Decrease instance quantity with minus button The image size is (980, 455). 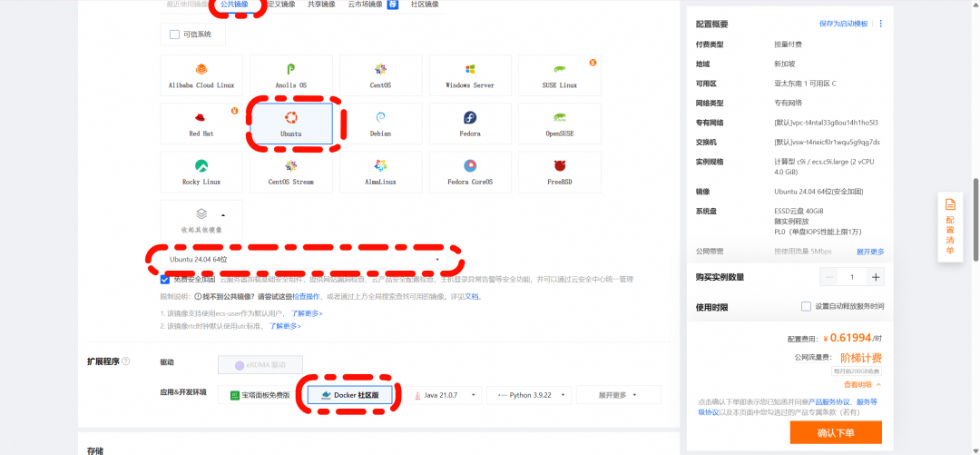[829, 277]
